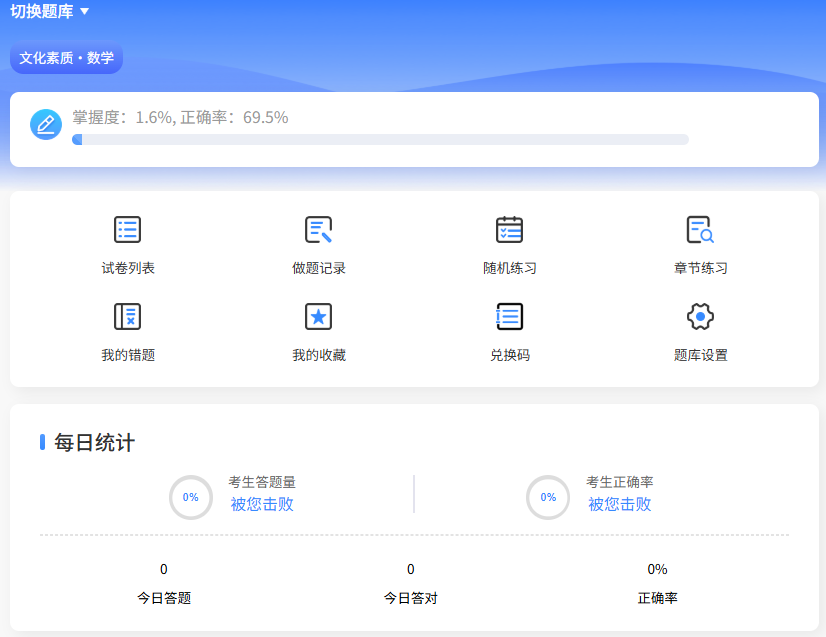826x637 pixels.
Task: Click 被您击败 link under 考生正确率
Action: click(619, 505)
